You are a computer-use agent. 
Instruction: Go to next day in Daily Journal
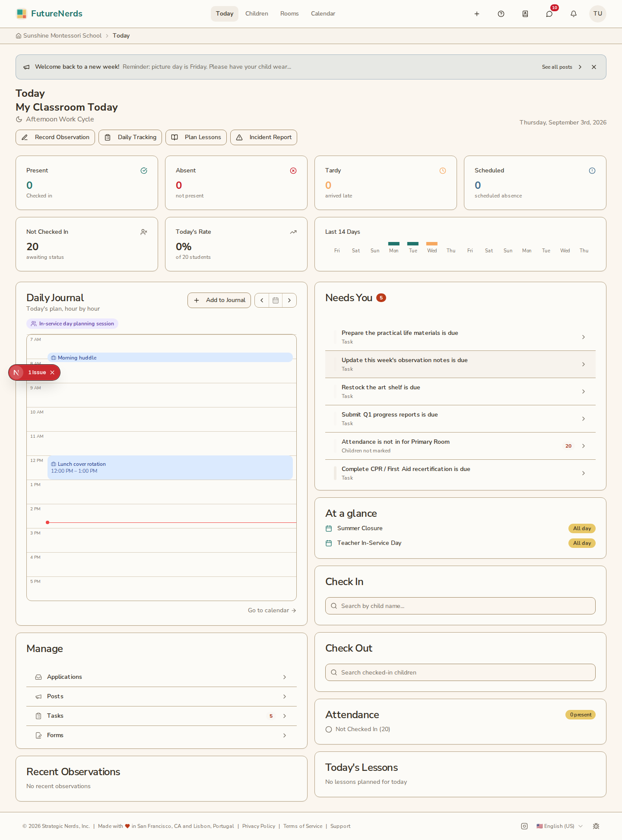(x=289, y=300)
